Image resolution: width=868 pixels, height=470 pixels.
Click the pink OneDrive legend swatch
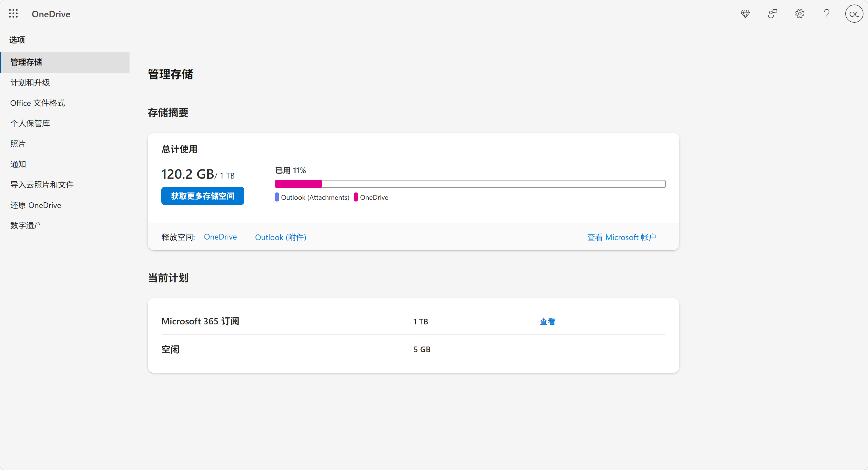click(x=356, y=197)
